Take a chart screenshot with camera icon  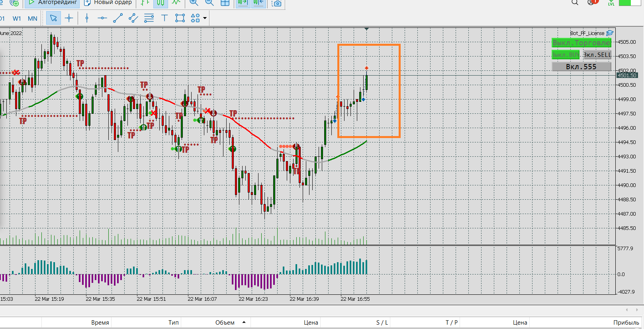point(276,3)
